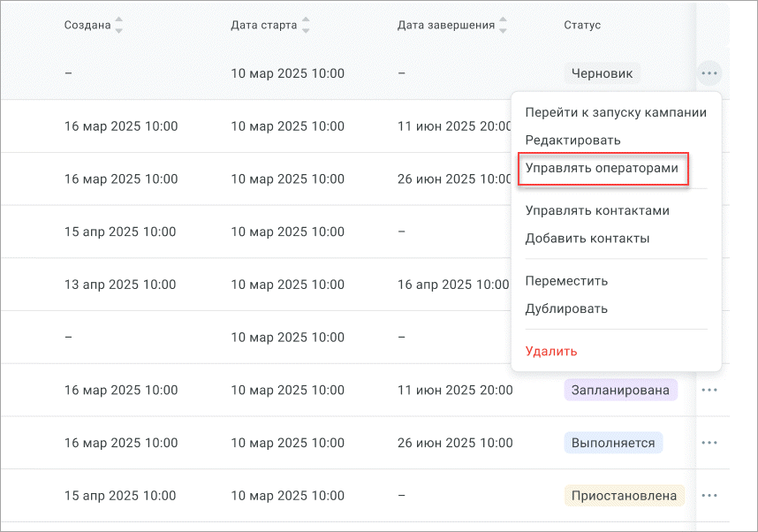758x532 pixels.
Task: Open the three-dot menu in the Черновик row
Action: pyautogui.click(x=709, y=73)
